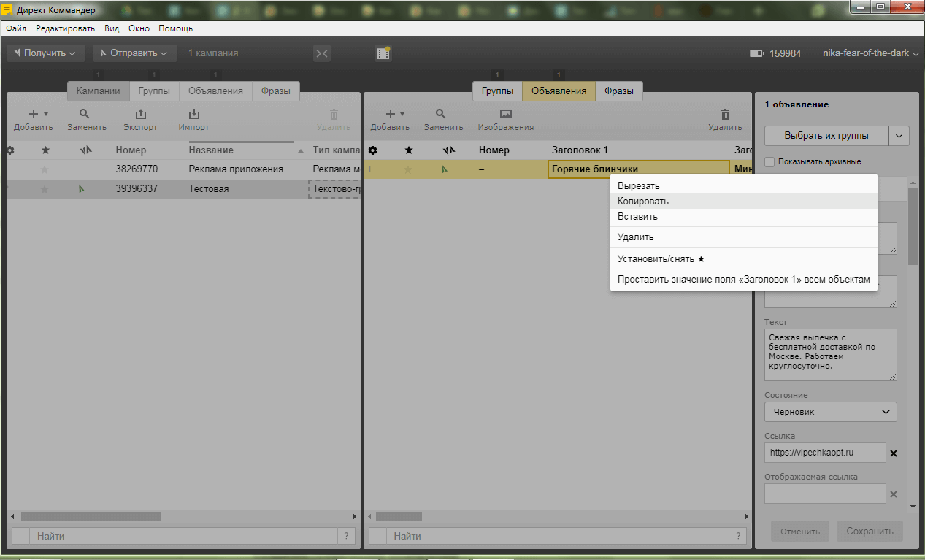Screen dimensions: 925x560
Task: Click gear column settings icon in ads table
Action: pos(372,150)
